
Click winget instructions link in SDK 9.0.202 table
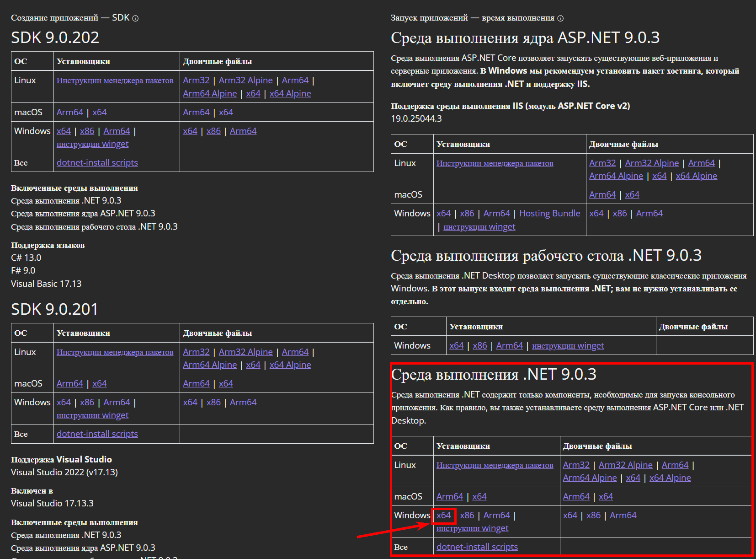pos(92,144)
